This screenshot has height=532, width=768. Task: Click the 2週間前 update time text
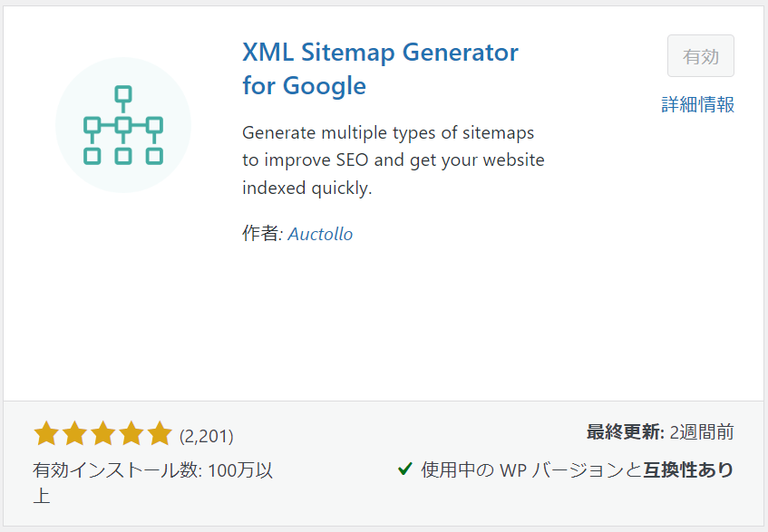tap(702, 432)
